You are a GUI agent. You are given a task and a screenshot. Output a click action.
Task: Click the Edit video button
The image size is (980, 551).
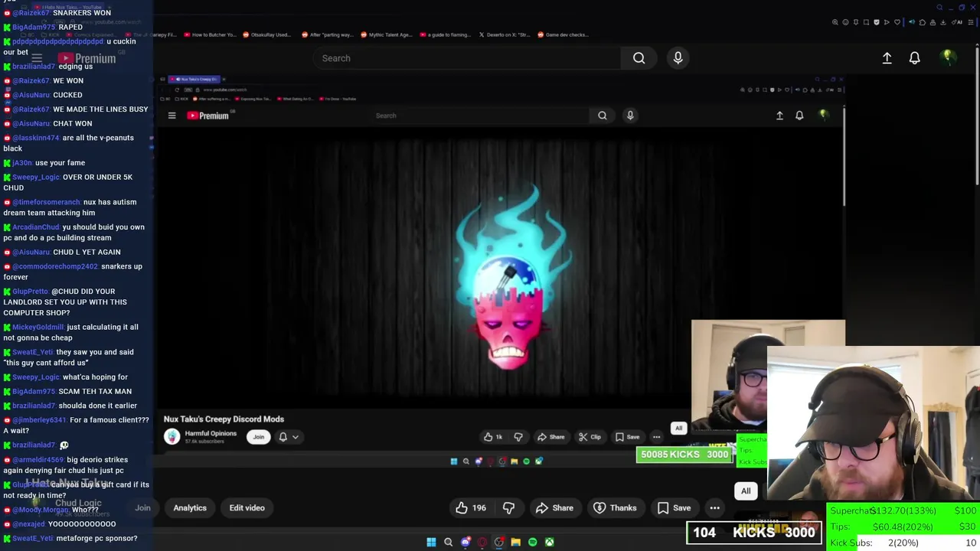click(247, 508)
